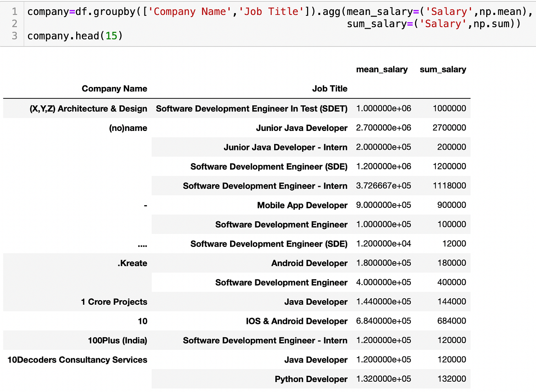
Task: Click the (no)name company label
Action: tap(128, 128)
